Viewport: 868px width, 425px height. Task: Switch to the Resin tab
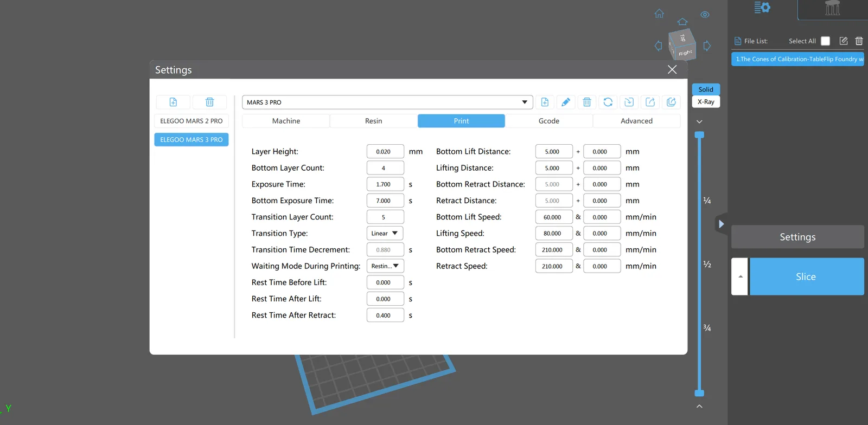pyautogui.click(x=373, y=121)
